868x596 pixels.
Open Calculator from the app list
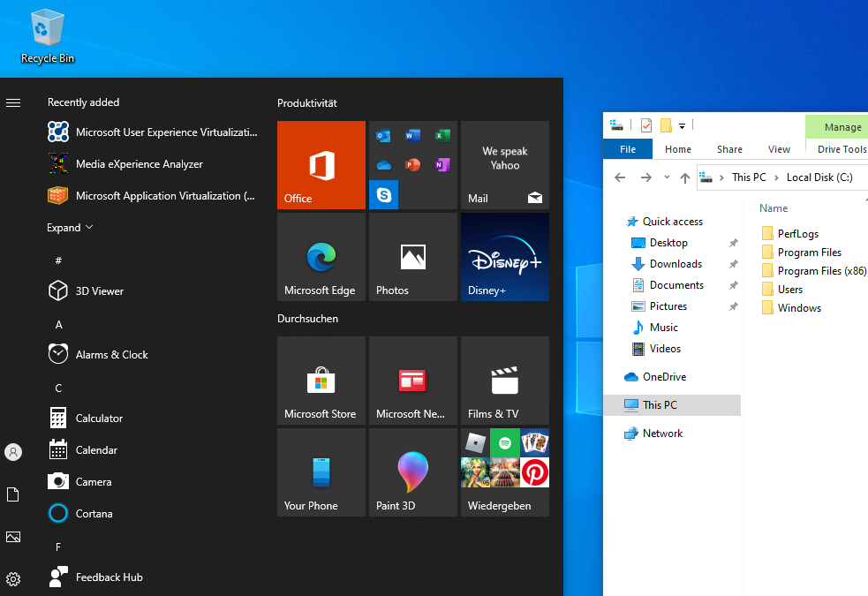point(86,419)
